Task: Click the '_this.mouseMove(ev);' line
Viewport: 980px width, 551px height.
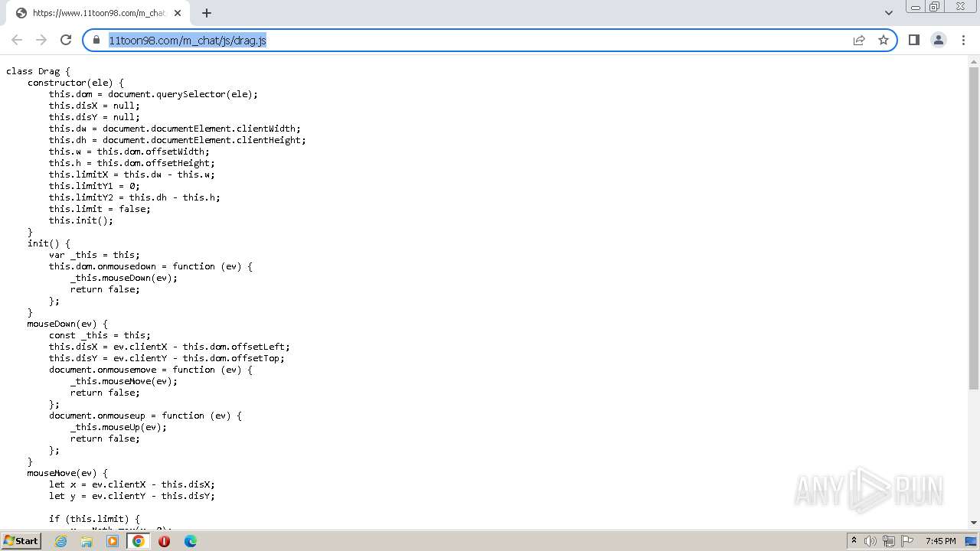Action: (124, 381)
